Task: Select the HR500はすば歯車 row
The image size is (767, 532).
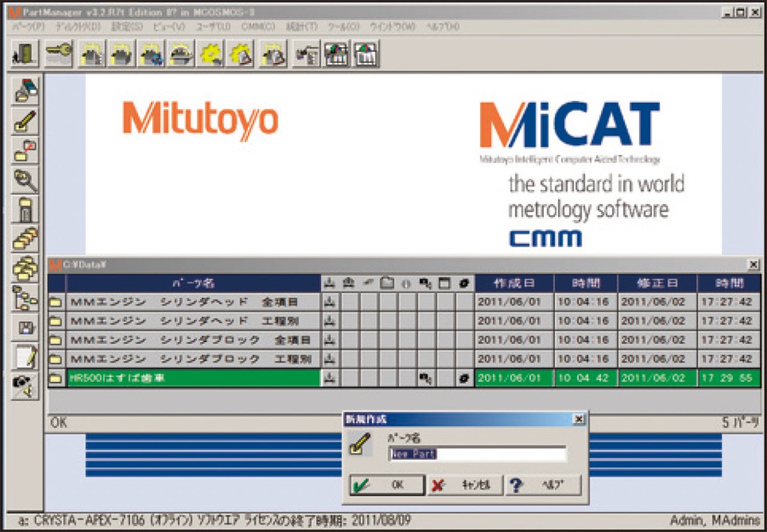Action: pyautogui.click(x=194, y=379)
